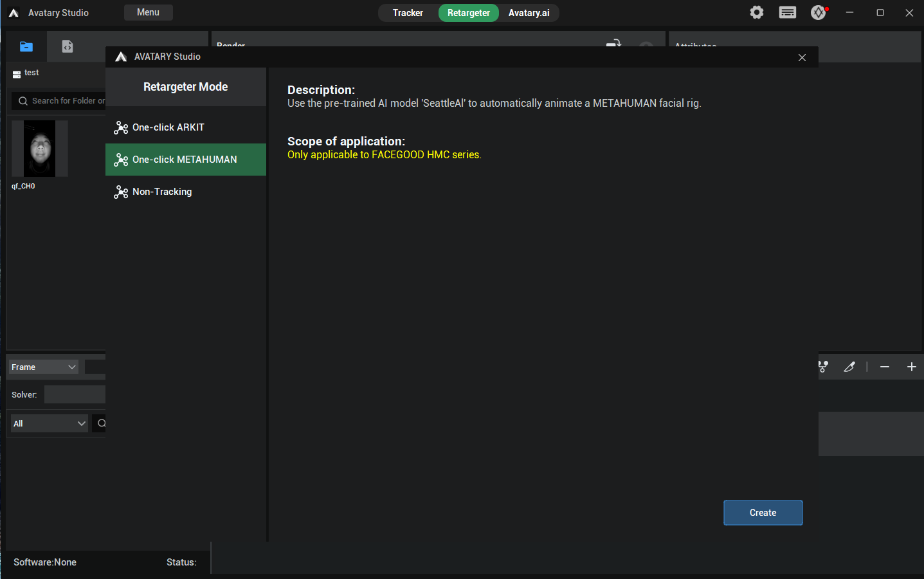
Task: Click the Search for Folder field
Action: [x=59, y=101]
